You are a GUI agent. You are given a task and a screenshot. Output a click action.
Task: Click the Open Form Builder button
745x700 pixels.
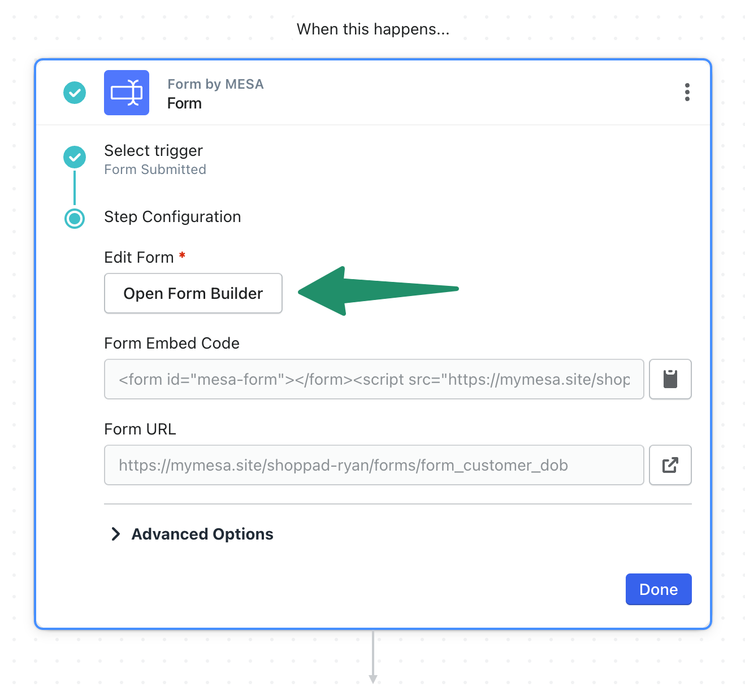click(193, 293)
